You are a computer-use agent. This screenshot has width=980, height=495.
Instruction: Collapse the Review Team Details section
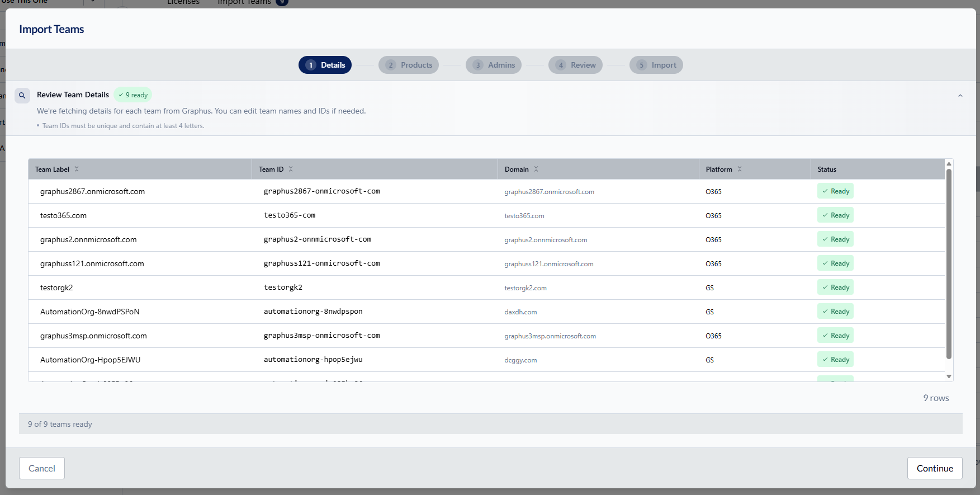pos(960,96)
